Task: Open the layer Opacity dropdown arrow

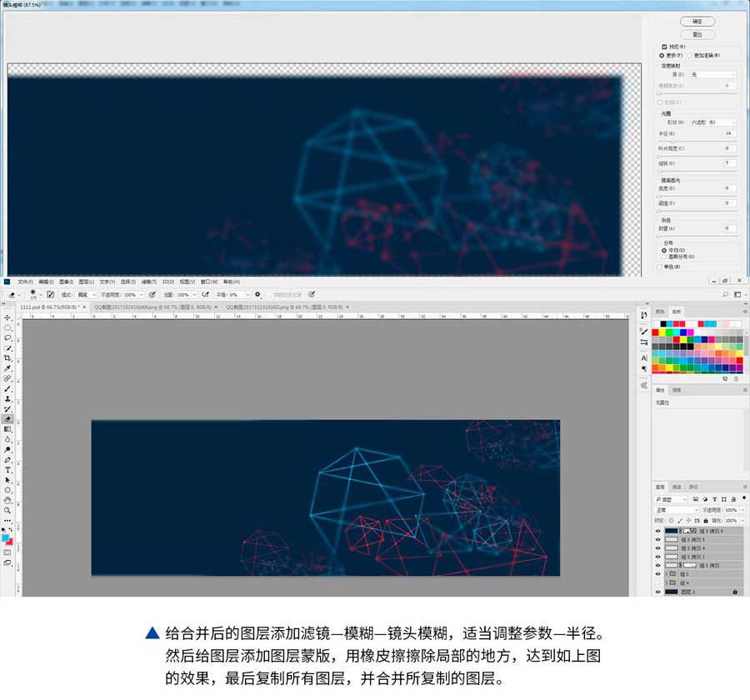Action: click(742, 510)
